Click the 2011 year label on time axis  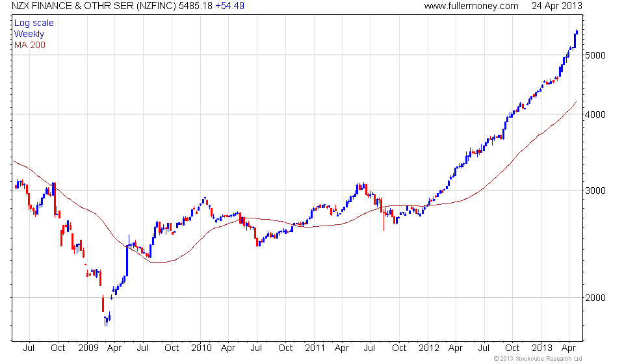pos(315,348)
